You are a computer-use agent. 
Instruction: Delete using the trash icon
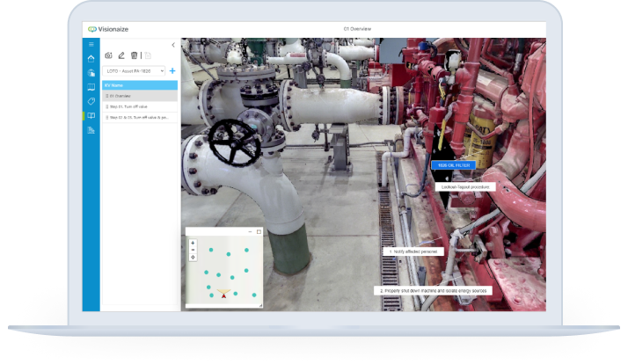134,55
